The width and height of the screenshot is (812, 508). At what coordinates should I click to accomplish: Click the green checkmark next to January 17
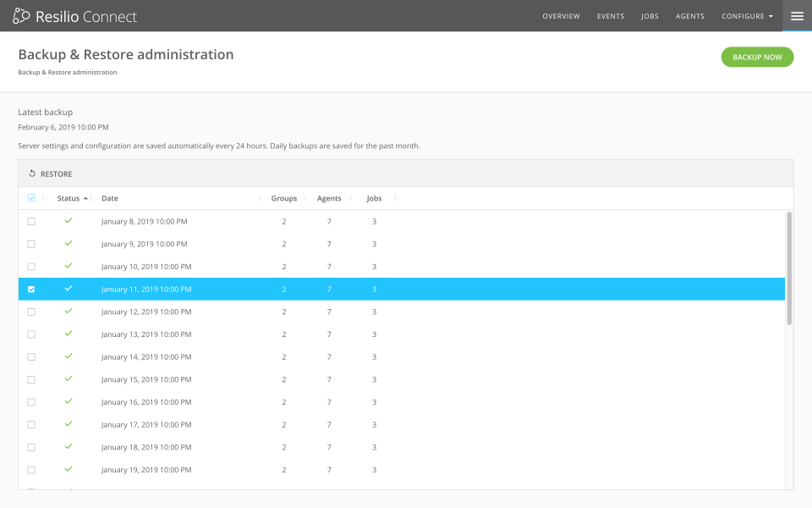tap(69, 424)
